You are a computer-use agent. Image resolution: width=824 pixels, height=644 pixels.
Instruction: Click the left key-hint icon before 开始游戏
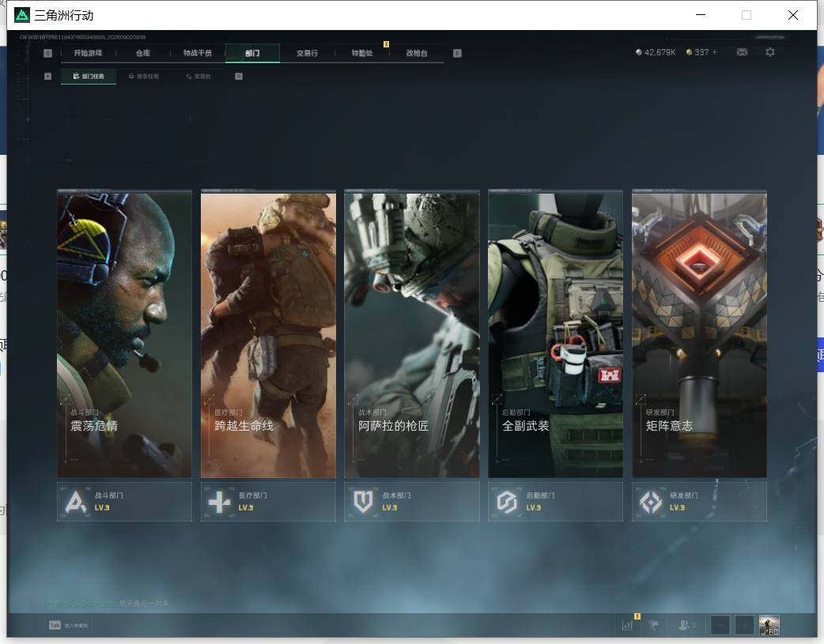click(47, 53)
